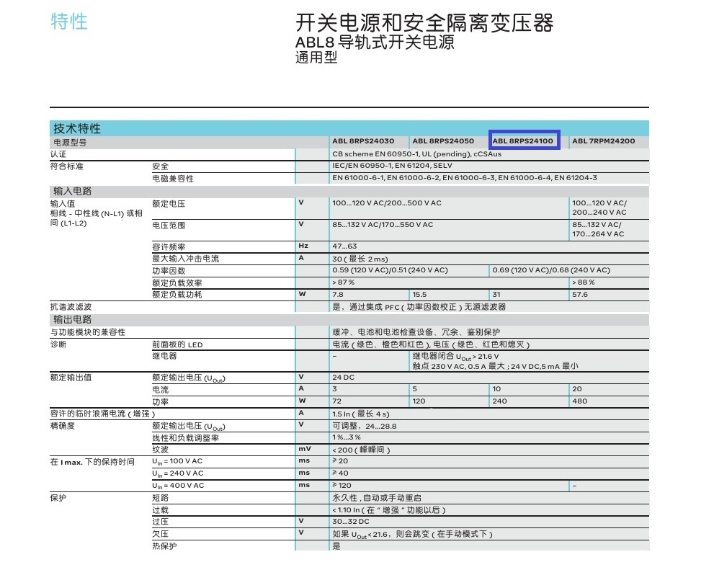Select the '电源型号' row label
The height and width of the screenshot is (588, 714).
point(70,142)
